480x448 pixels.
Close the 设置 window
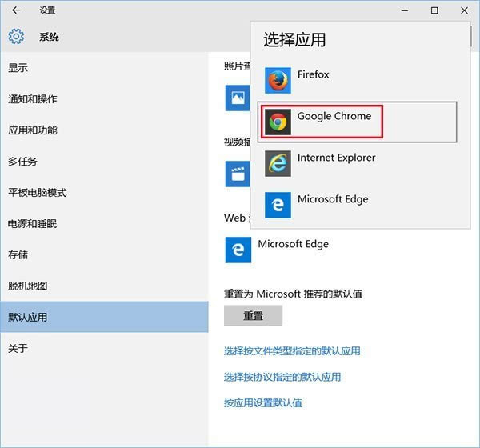464,10
